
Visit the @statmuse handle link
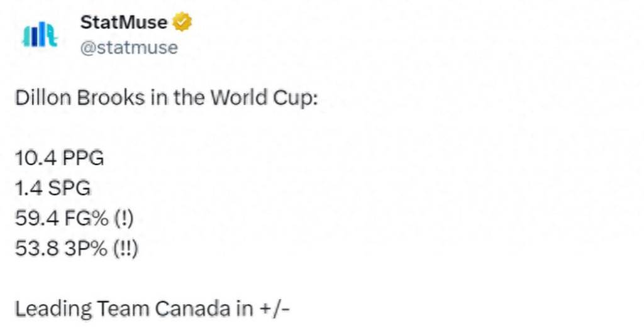point(129,48)
